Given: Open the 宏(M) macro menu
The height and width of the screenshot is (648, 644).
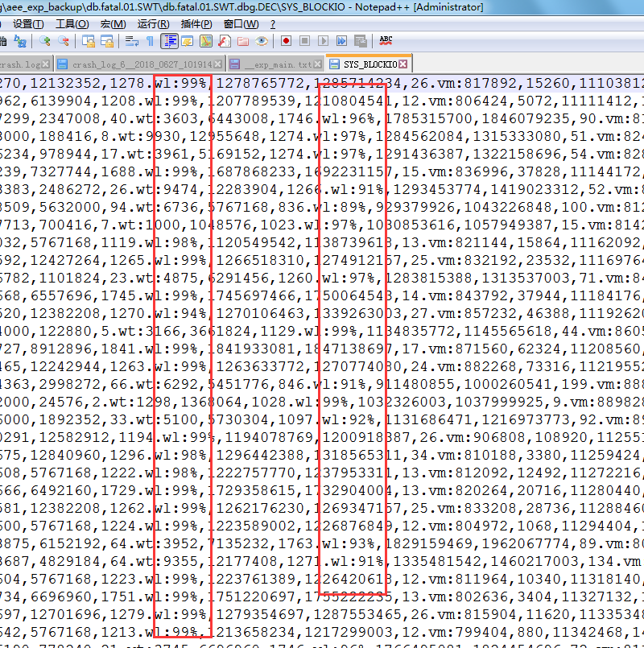Looking at the screenshot, I should tap(114, 24).
